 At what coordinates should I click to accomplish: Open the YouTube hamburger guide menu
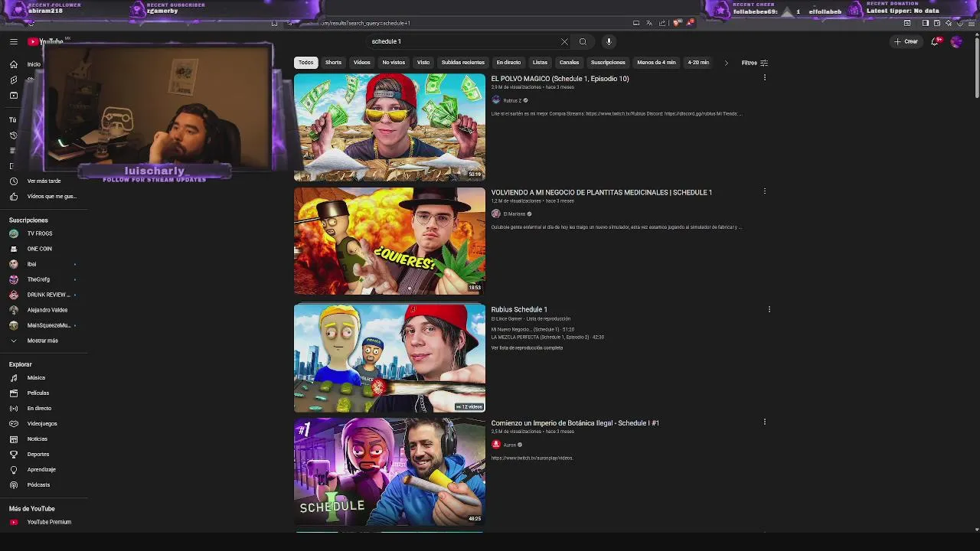13,41
